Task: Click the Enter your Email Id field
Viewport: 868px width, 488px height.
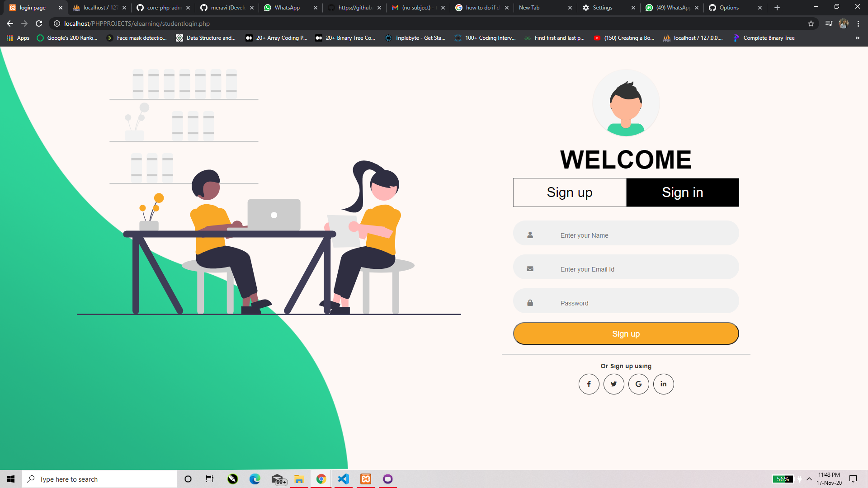Action: [626, 269]
